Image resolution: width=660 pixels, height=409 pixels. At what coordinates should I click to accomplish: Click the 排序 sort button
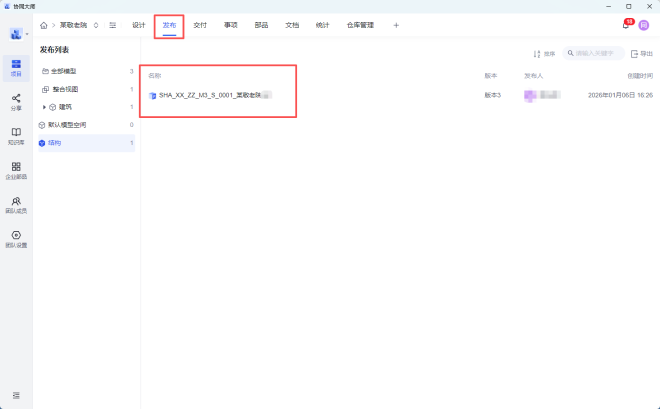pyautogui.click(x=544, y=53)
